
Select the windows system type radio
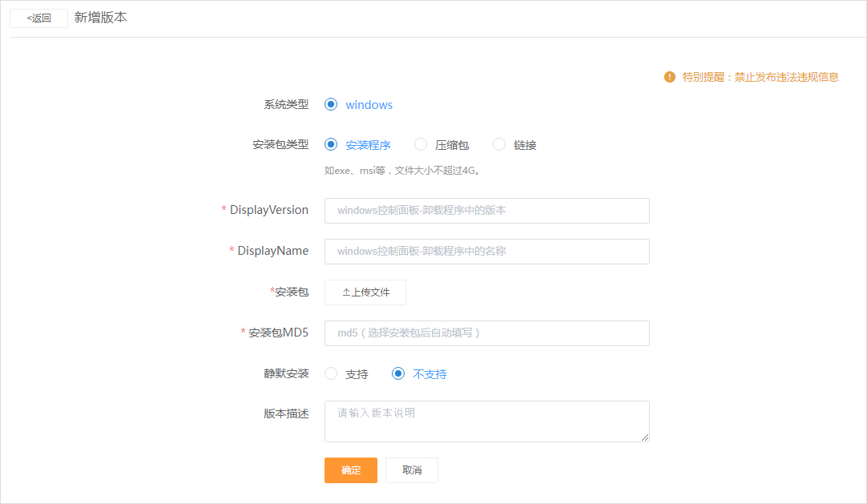[331, 104]
